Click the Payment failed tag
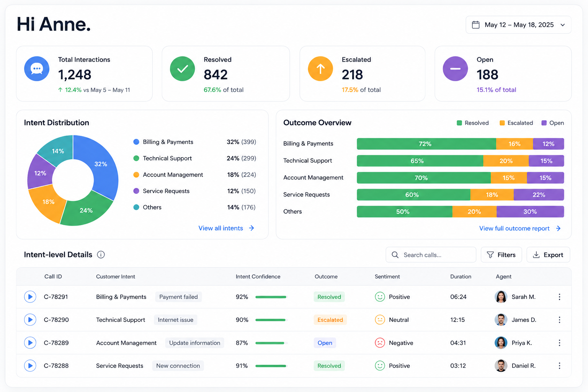Screen dimensions: 588x392 [x=178, y=297]
